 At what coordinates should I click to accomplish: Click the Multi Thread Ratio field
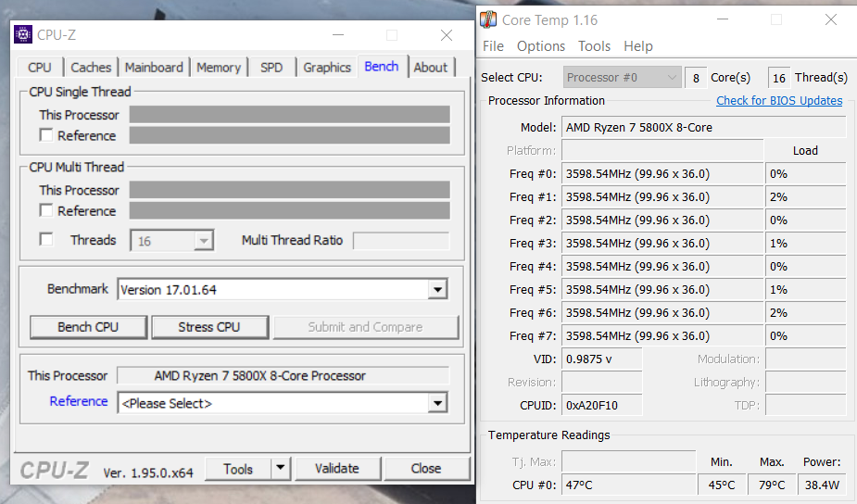(401, 241)
